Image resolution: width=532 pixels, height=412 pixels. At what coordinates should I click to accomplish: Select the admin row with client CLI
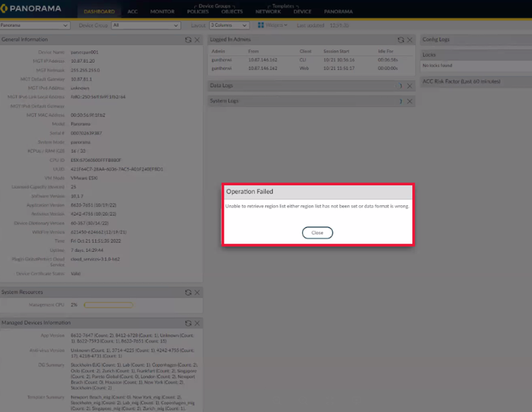pyautogui.click(x=311, y=60)
